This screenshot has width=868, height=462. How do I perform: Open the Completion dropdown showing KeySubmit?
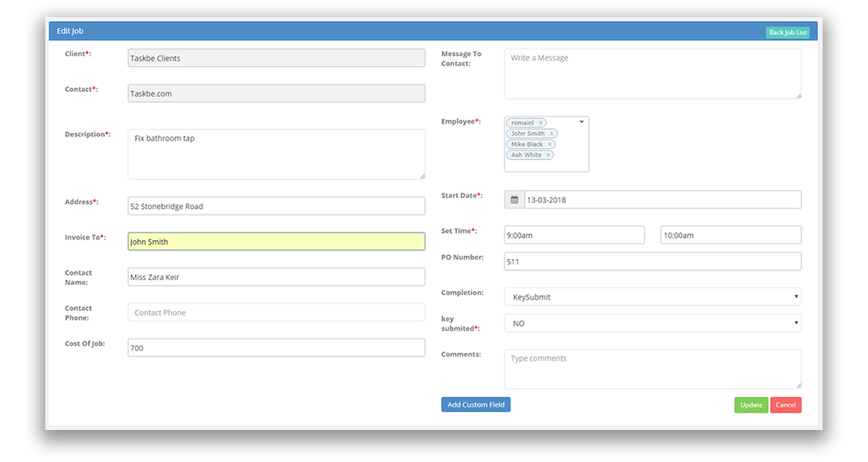pos(653,296)
